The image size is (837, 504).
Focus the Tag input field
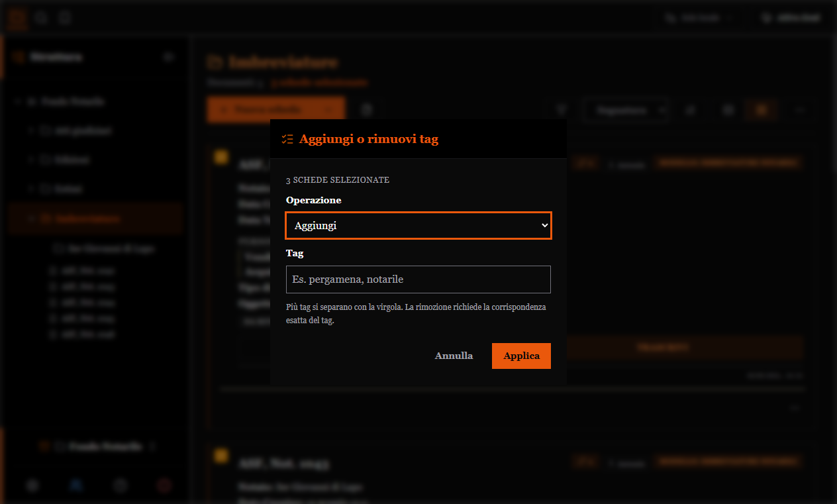pyautogui.click(x=418, y=279)
